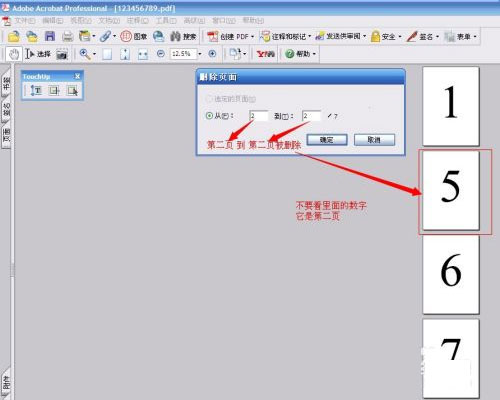Click the globe web capture icon
Image resolution: width=500 pixels, height=400 pixels.
pyautogui.click(x=159, y=36)
